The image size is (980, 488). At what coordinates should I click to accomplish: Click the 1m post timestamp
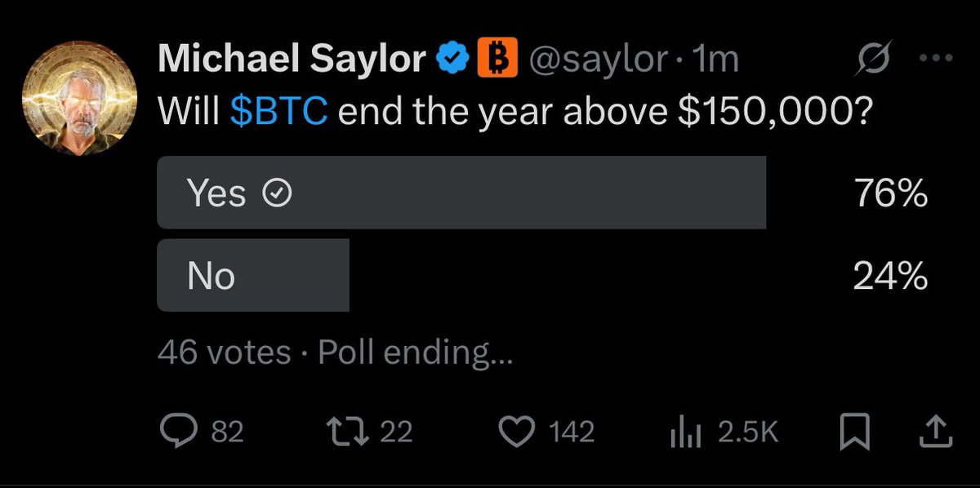click(x=715, y=60)
